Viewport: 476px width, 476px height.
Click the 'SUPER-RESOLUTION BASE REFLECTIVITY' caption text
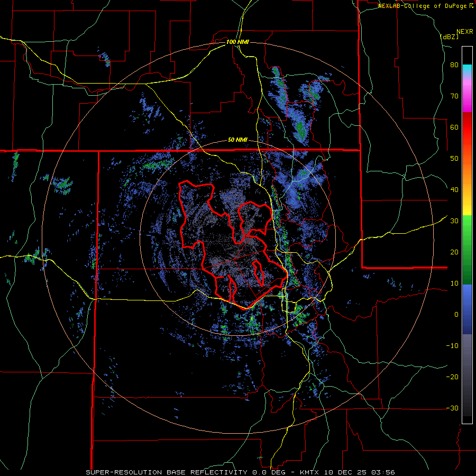click(x=167, y=472)
